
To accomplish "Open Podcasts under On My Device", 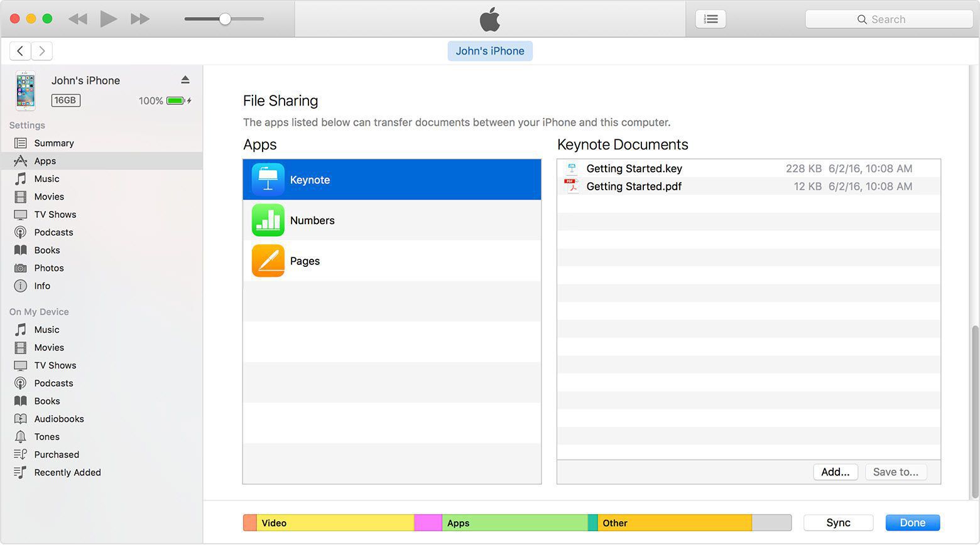I will [x=102, y=383].
